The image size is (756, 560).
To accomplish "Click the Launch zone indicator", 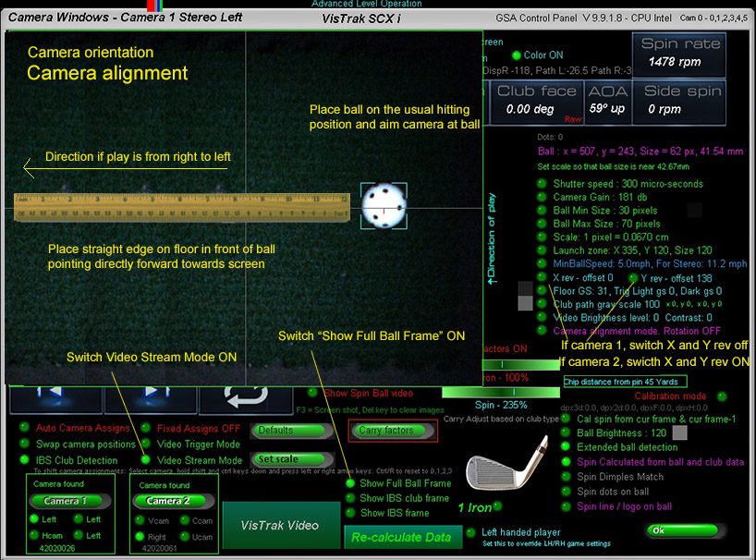I will pos(542,250).
